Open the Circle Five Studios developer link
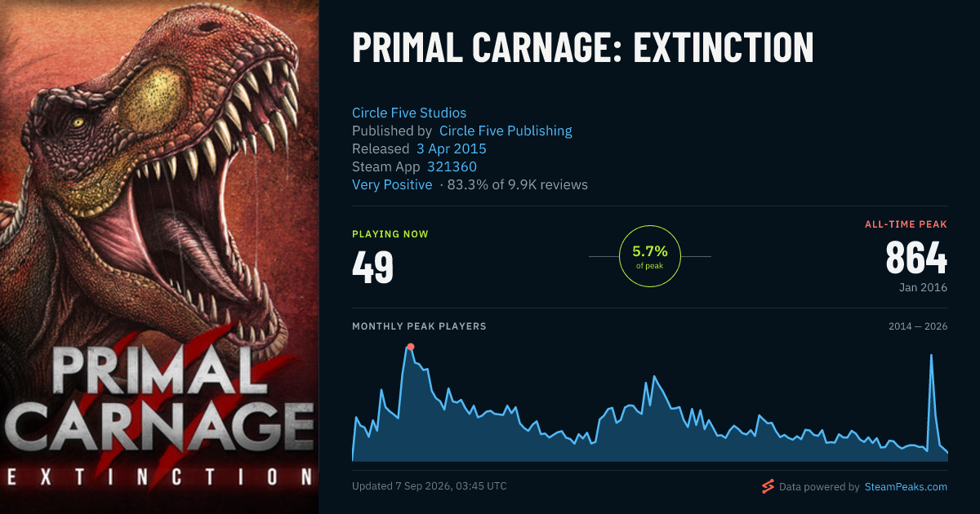Viewport: 980px width, 514px height. pos(409,113)
